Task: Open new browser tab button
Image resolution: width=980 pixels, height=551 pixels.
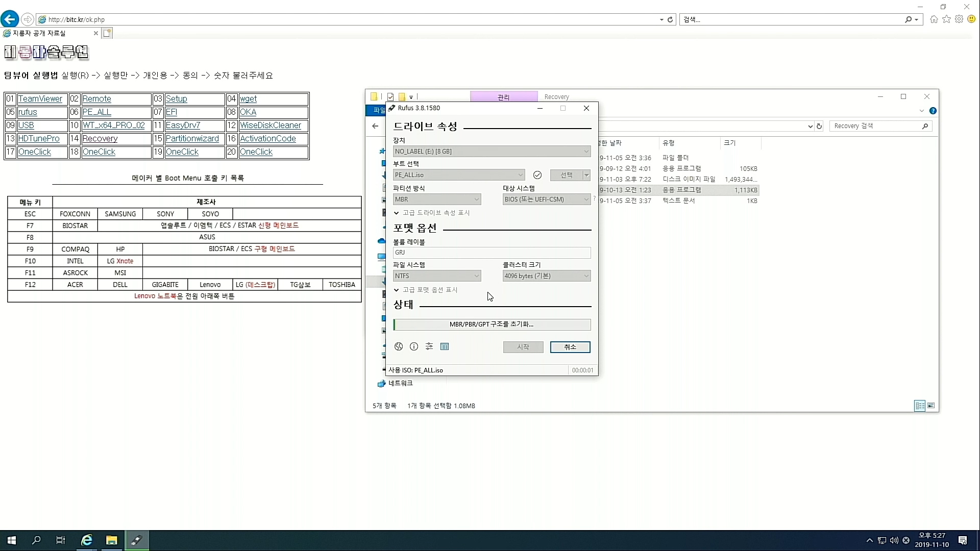Action: 107,33
